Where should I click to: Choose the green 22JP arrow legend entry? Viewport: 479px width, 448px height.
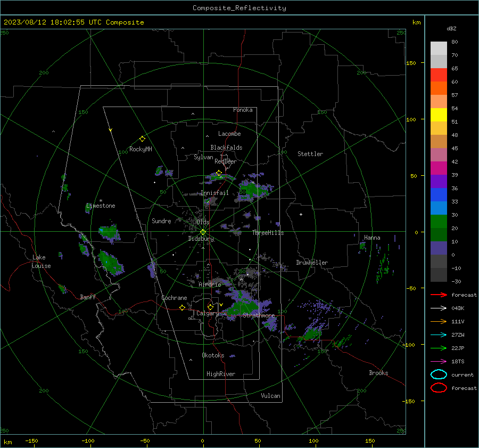[x=439, y=348]
